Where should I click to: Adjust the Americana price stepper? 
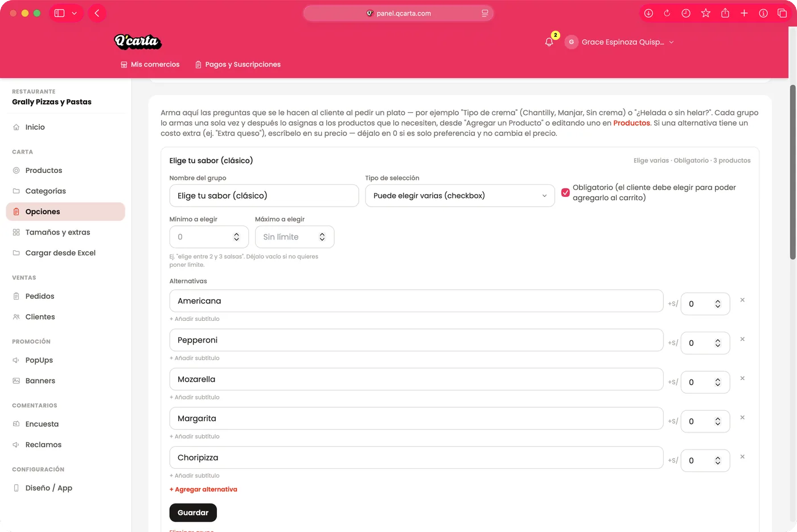click(x=718, y=304)
